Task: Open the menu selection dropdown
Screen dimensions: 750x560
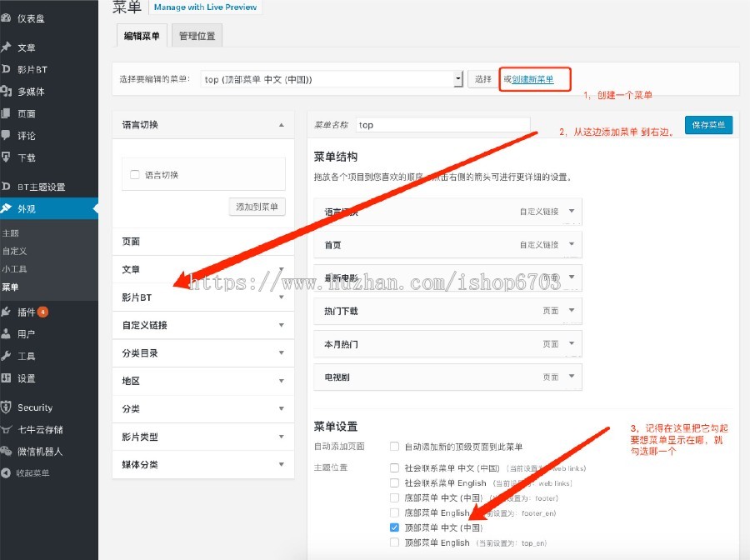Action: [332, 79]
